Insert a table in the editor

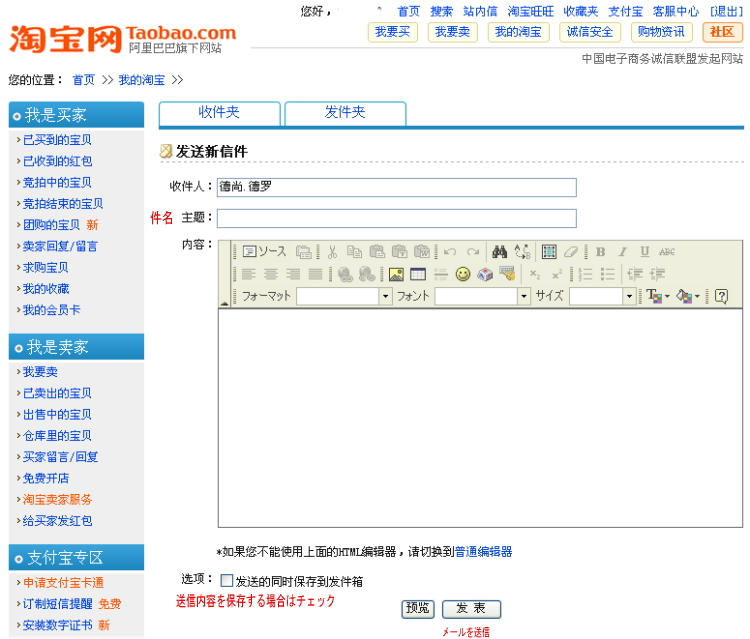click(x=418, y=274)
